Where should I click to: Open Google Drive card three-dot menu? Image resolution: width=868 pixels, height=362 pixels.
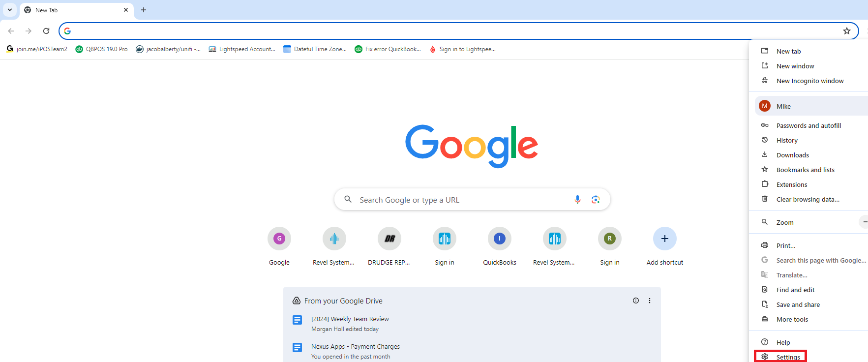click(x=650, y=301)
